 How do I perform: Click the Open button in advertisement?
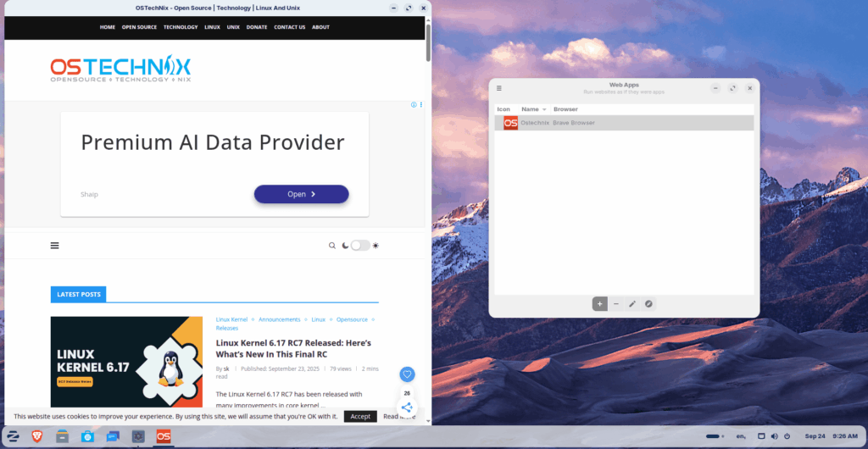pyautogui.click(x=301, y=194)
